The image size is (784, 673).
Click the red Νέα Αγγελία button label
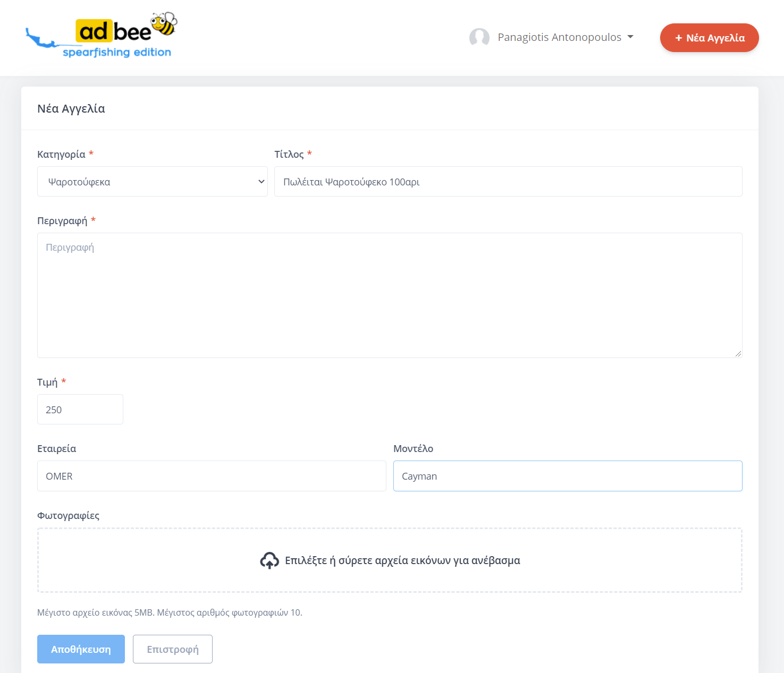click(715, 38)
